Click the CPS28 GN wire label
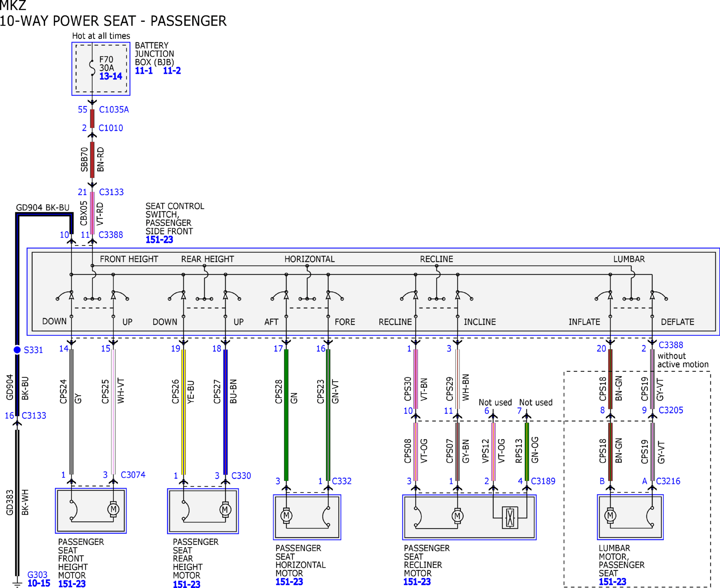Screen dimensions: 720x588 click(286, 392)
